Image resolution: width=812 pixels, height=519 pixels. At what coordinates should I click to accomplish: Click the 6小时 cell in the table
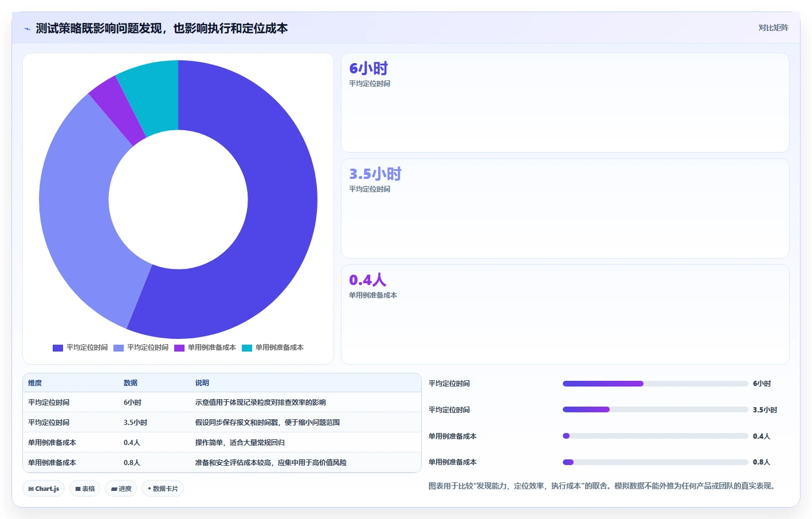132,403
